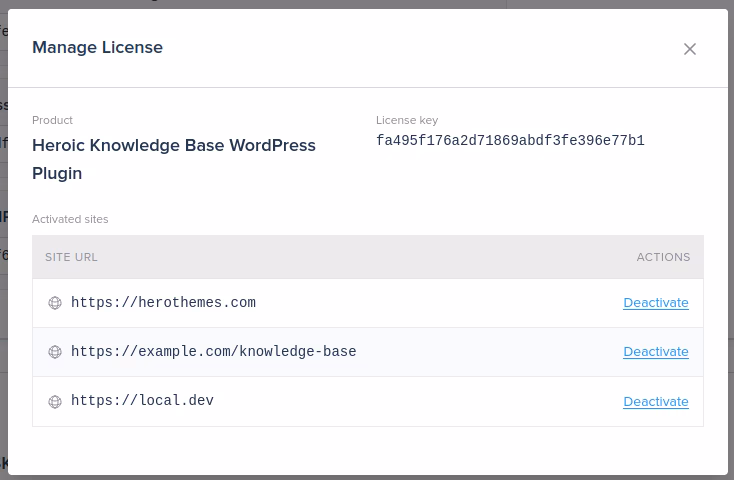Click the https://example.com/knowledge-base URL text
Image resolution: width=734 pixels, height=480 pixels.
(x=213, y=351)
